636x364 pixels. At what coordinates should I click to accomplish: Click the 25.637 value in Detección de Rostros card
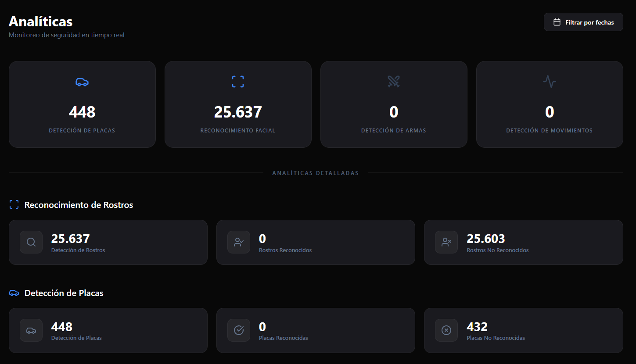pos(71,239)
